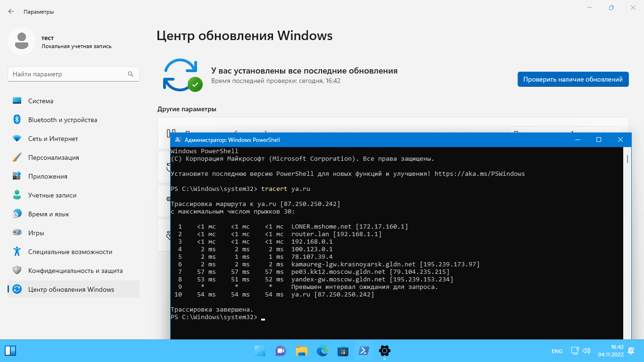This screenshot has width=644, height=362.
Task: Click the '78.107.39.4' hop address
Action: (x=312, y=256)
